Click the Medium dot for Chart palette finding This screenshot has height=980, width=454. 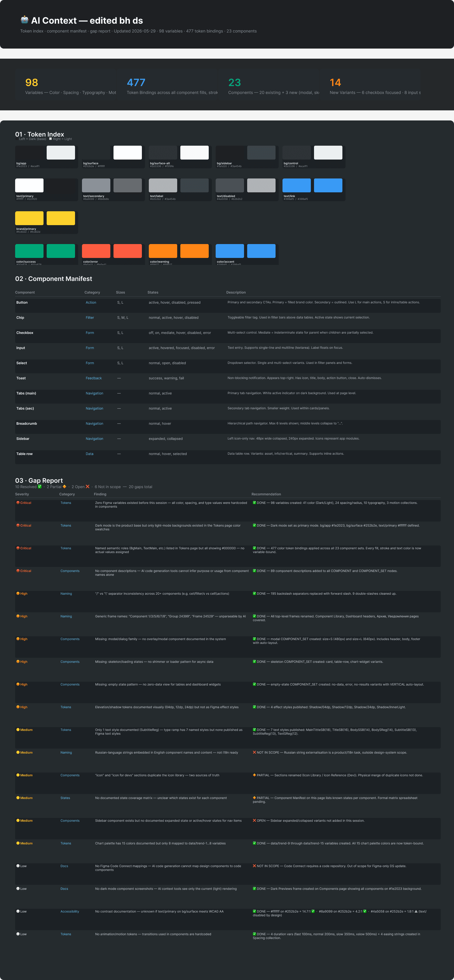[x=18, y=843]
